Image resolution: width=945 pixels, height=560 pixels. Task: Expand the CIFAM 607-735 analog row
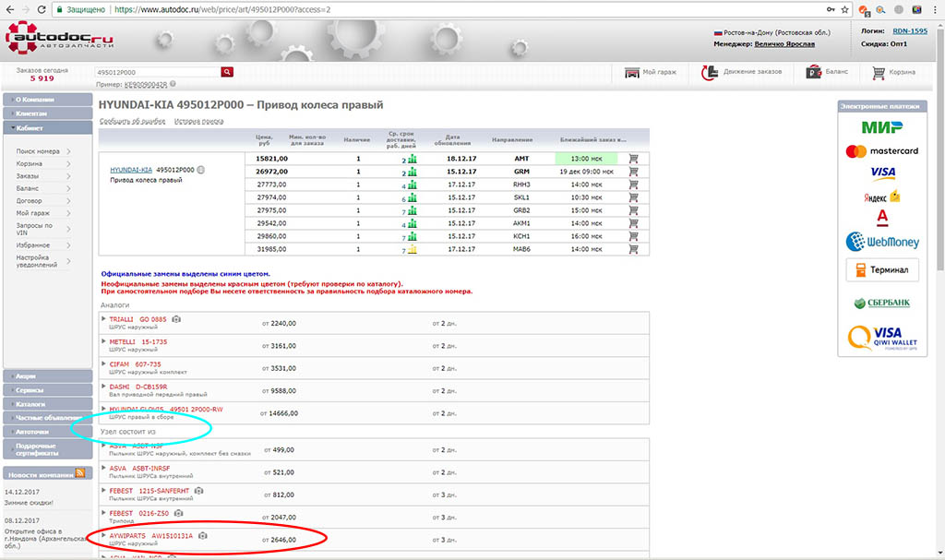pos(104,364)
